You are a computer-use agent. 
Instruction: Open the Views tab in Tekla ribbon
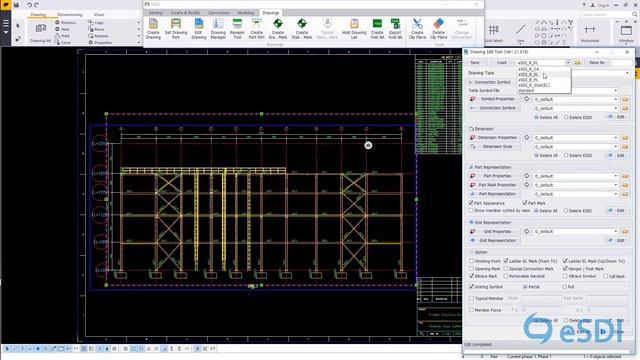(99, 15)
